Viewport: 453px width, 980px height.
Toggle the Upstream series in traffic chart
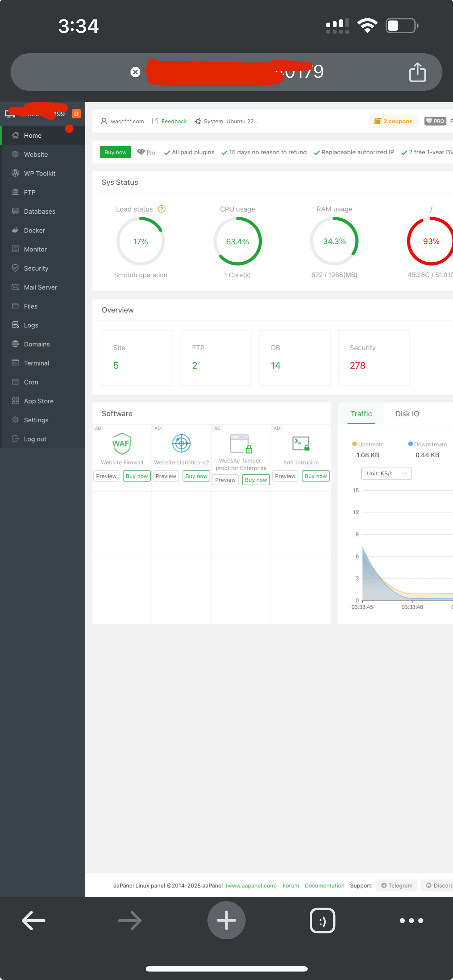pos(368,444)
